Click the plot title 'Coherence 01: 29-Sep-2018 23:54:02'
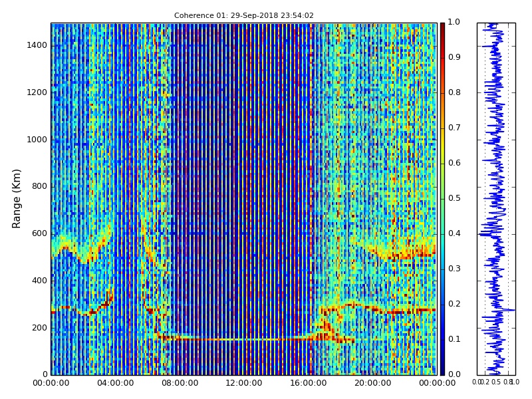The width and height of the screenshot is (532, 399). click(x=243, y=15)
